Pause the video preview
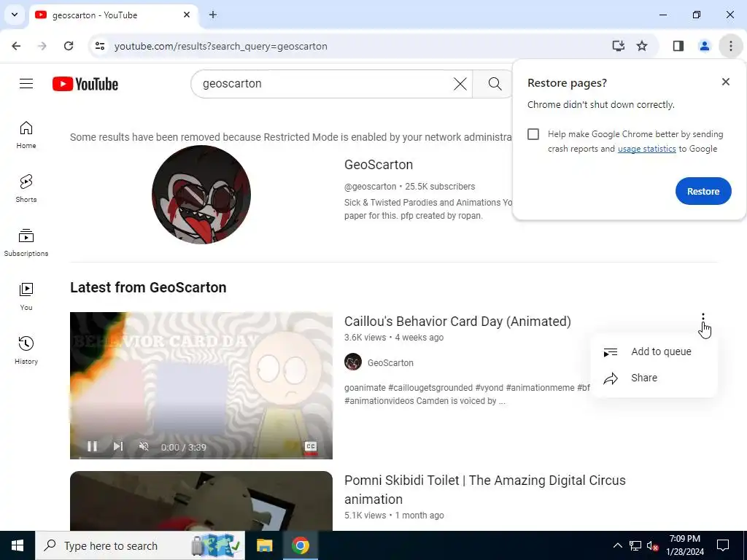 coord(93,446)
